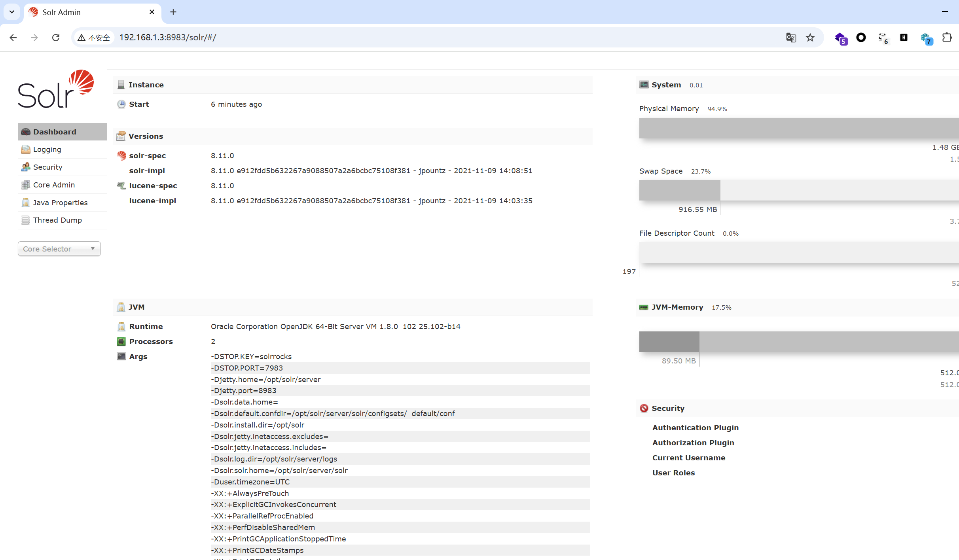Click the Core Admin sidebar icon

click(25, 185)
